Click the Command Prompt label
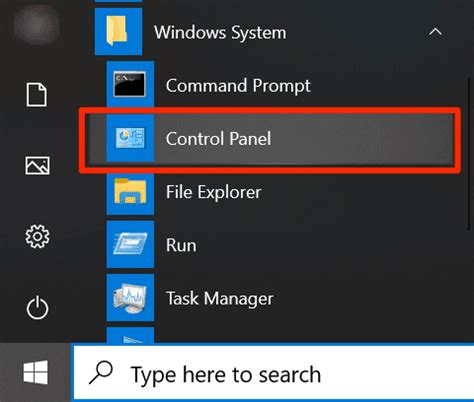474x402 pixels. point(238,86)
